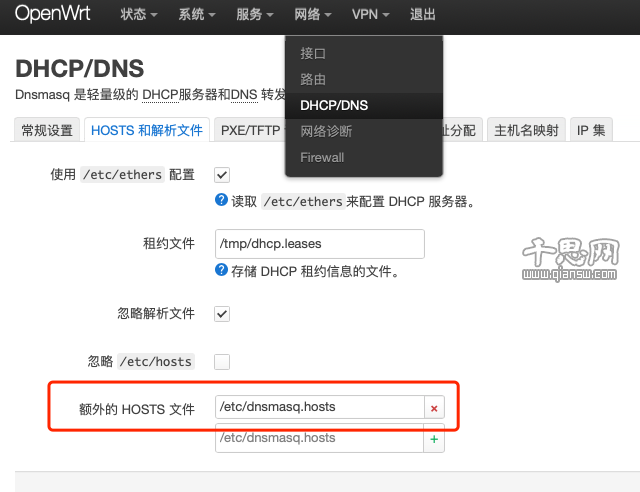Select DHCP/DNS menu entry
This screenshot has height=492, width=640.
364,105
